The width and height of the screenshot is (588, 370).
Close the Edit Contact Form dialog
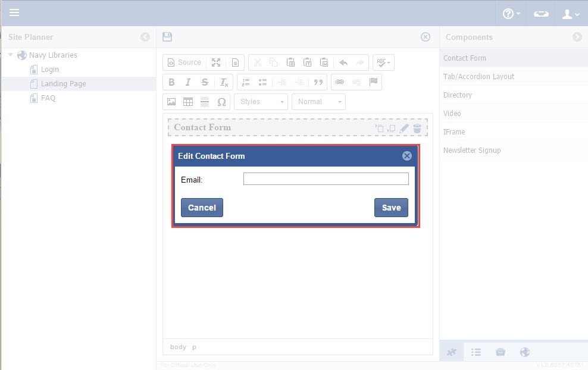(x=407, y=156)
